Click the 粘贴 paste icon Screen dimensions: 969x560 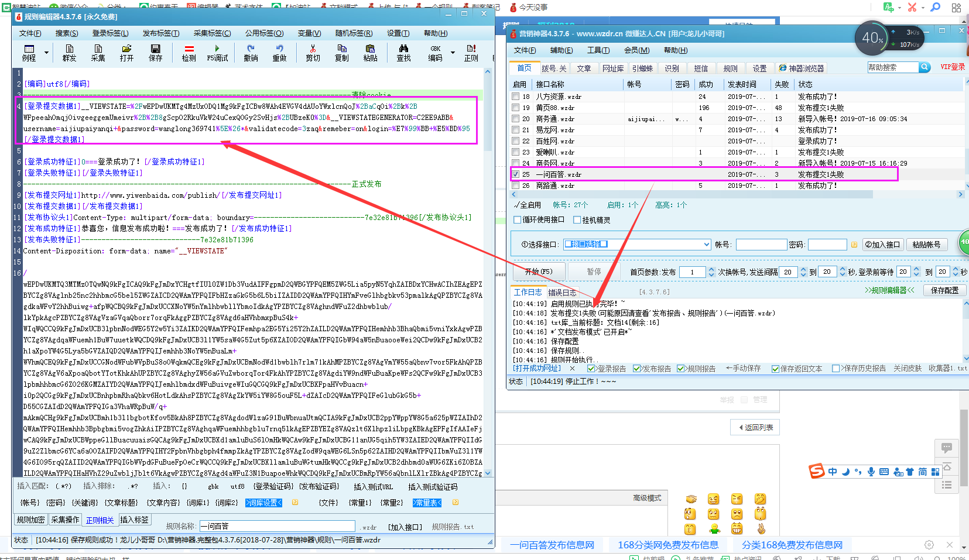pos(371,53)
